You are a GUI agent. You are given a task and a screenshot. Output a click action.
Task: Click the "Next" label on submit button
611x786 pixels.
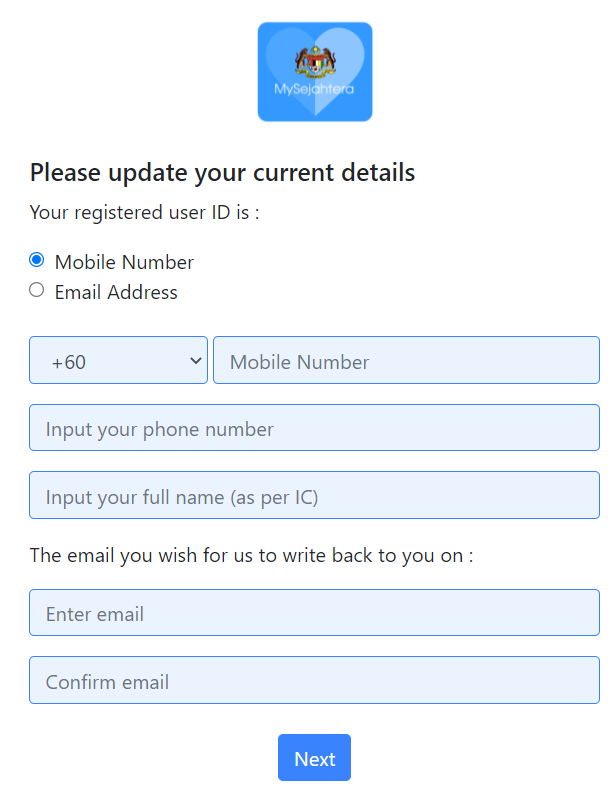[x=314, y=759]
